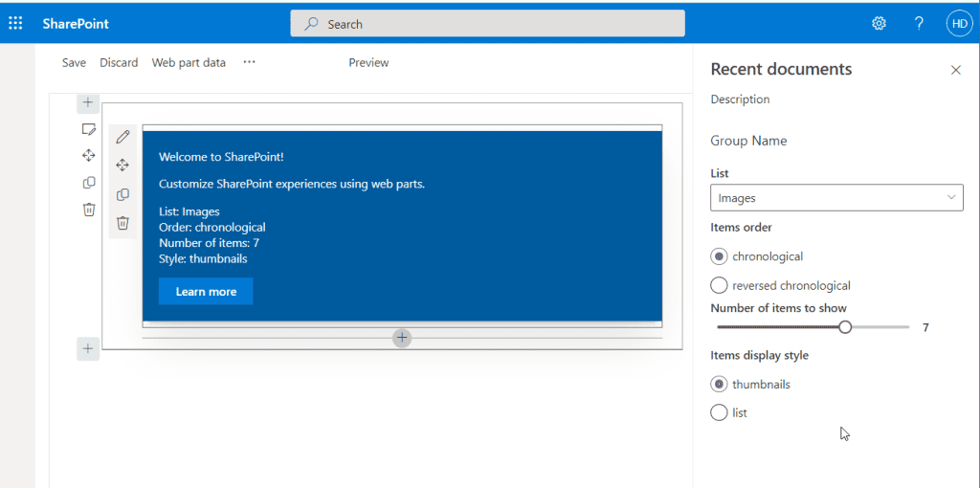The image size is (980, 488).
Task: Add a web part with circular plus
Action: pyautogui.click(x=402, y=338)
